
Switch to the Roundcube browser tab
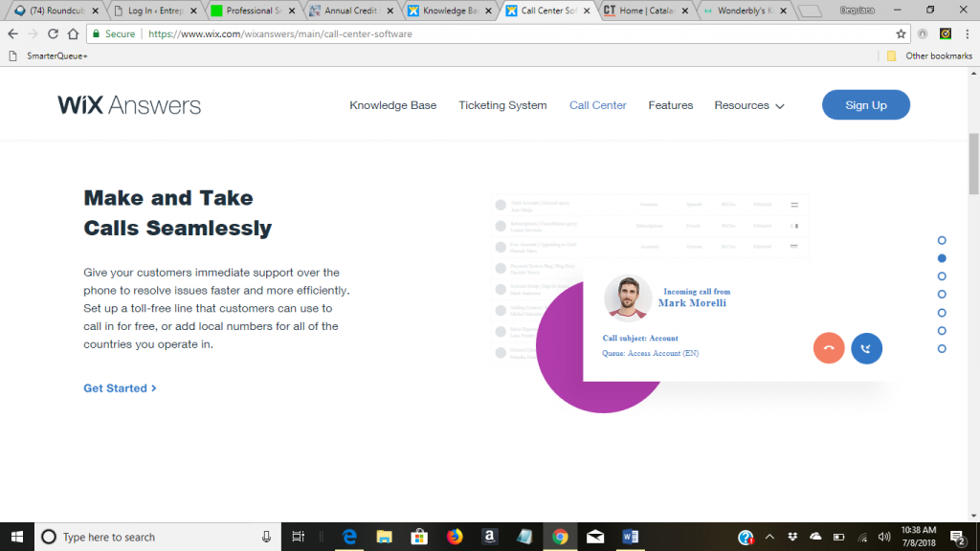pyautogui.click(x=53, y=11)
